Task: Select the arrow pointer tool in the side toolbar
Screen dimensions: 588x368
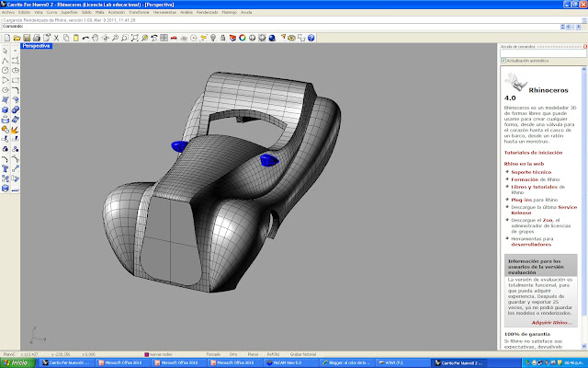Action: point(6,51)
